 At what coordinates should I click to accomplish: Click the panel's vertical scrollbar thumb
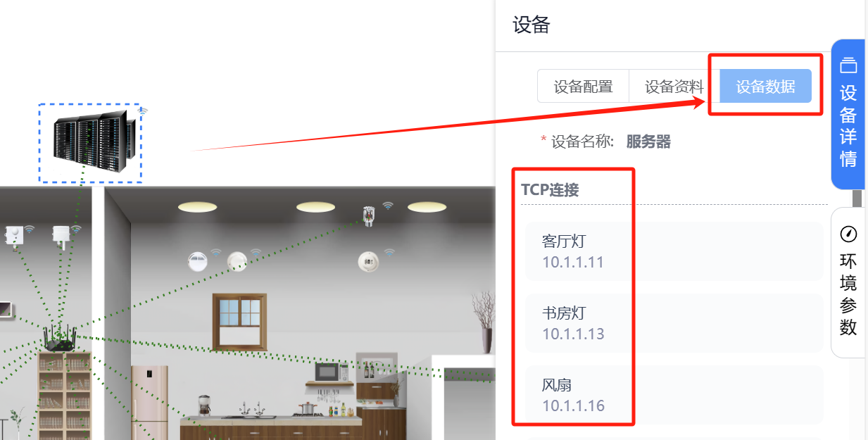pyautogui.click(x=857, y=199)
